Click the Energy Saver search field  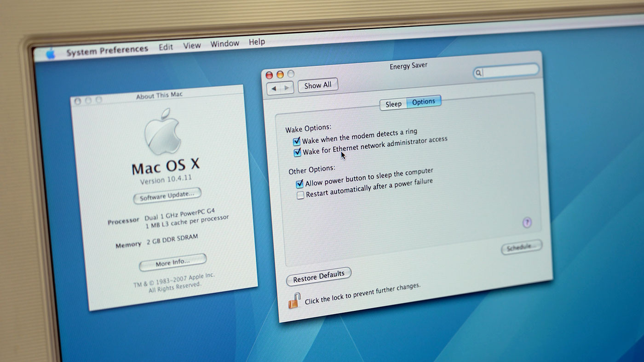(506, 71)
